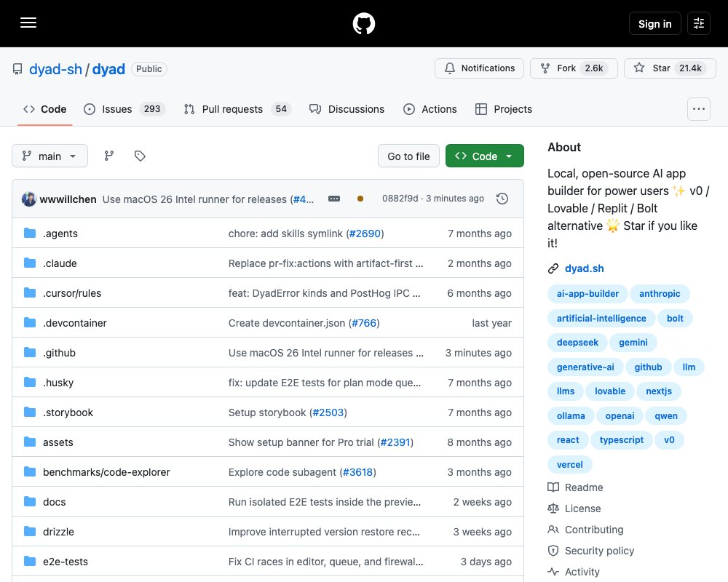The width and height of the screenshot is (728, 582).
Task: Open the assets folder
Action: (x=58, y=442)
